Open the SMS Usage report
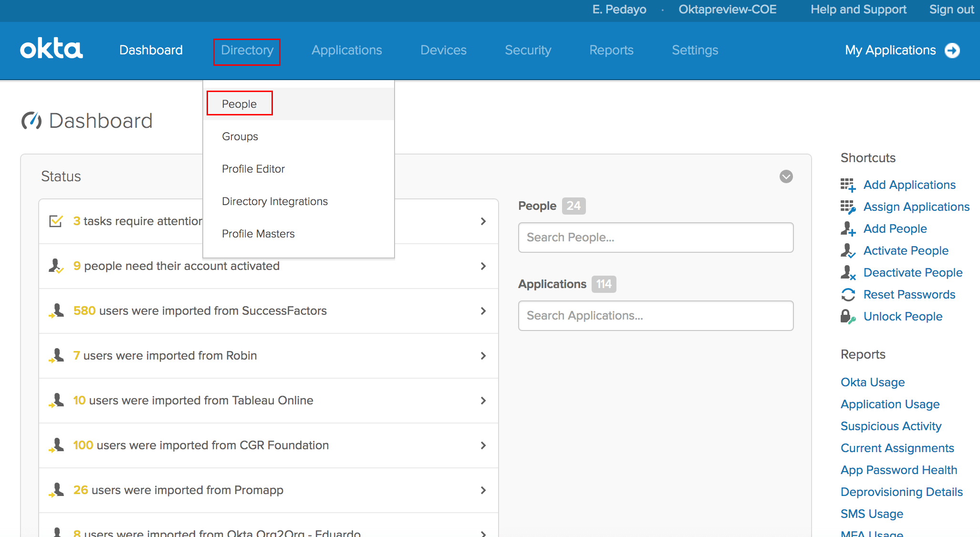Screen dimensions: 980x537 coord(872,514)
